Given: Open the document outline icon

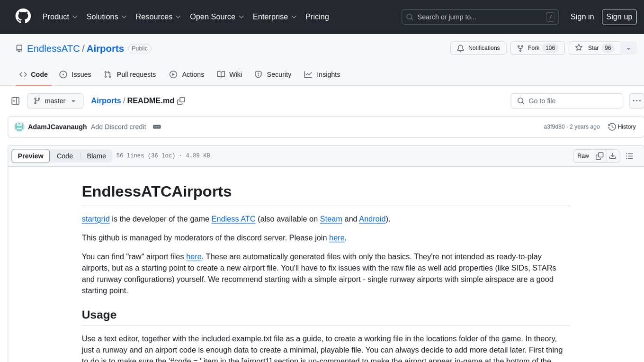Looking at the screenshot, I should click(x=629, y=156).
